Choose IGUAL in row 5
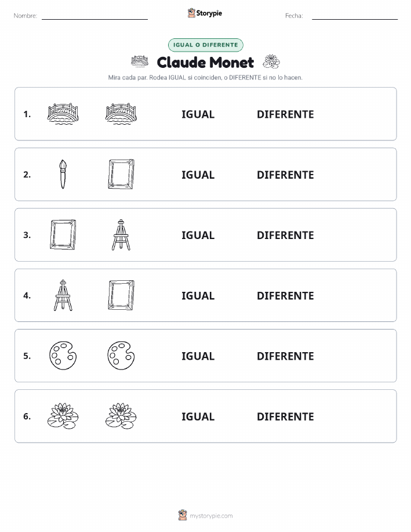Image resolution: width=411 pixels, height=532 pixels. point(198,356)
